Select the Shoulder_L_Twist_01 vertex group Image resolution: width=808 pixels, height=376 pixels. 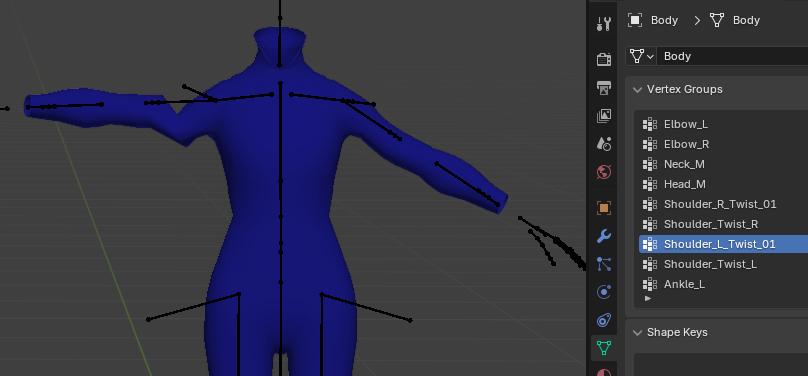click(x=723, y=244)
